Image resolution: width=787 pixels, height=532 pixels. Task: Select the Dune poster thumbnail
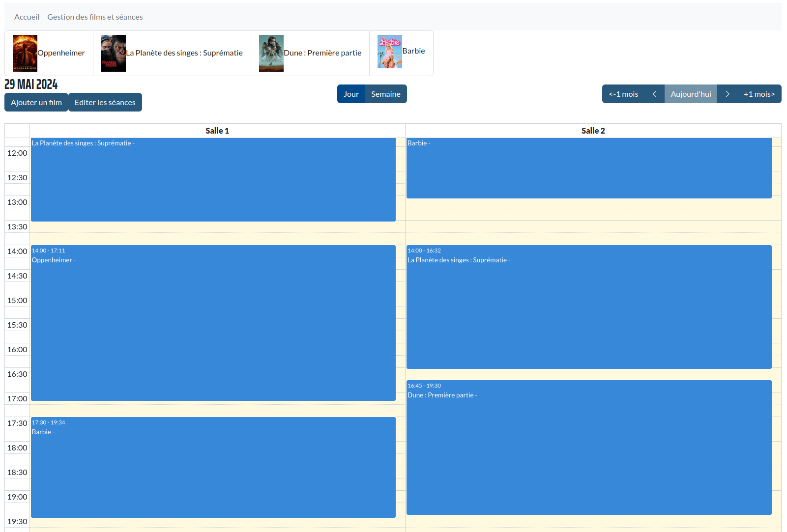(271, 53)
